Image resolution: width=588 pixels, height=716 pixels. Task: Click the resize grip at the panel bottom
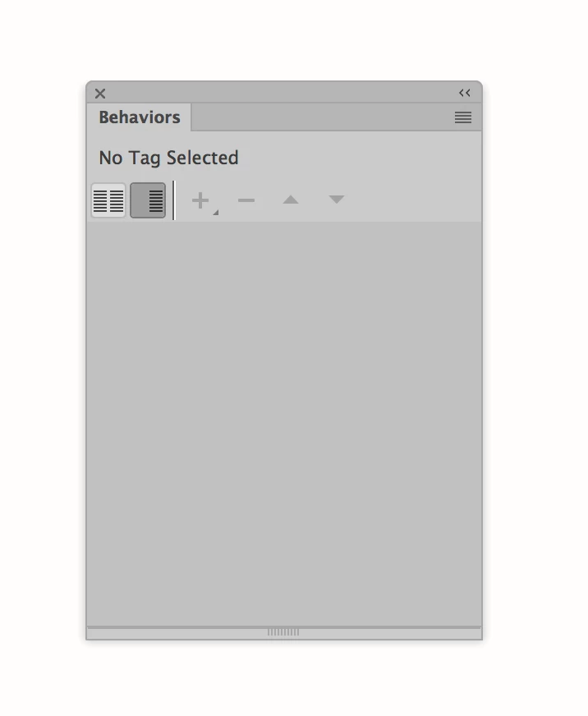point(283,632)
